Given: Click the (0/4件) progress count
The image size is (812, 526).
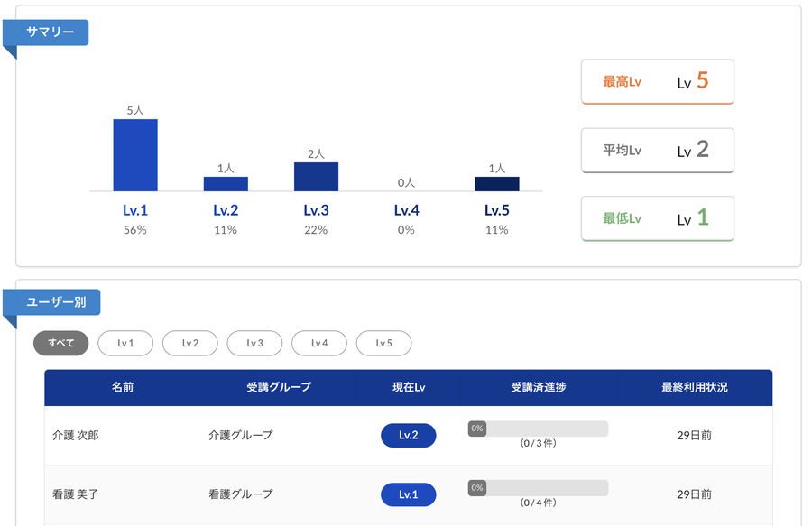Looking at the screenshot, I should [x=538, y=503].
